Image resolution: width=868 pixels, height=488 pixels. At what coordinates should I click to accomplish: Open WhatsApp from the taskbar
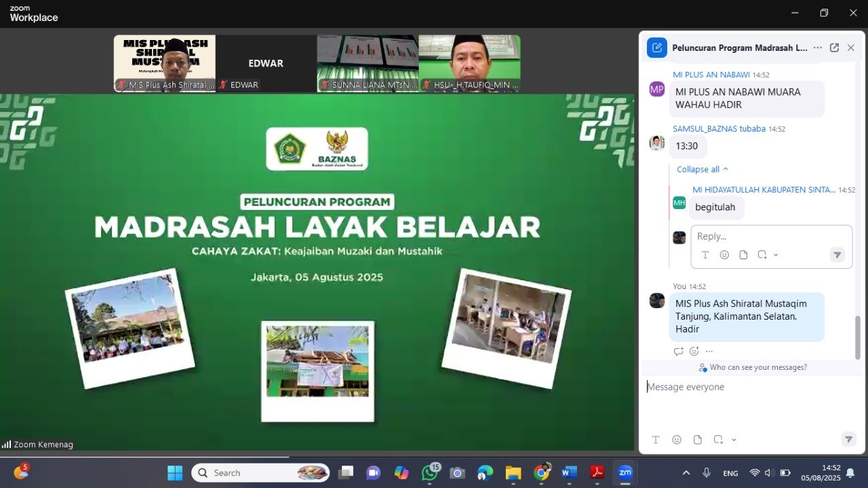429,473
